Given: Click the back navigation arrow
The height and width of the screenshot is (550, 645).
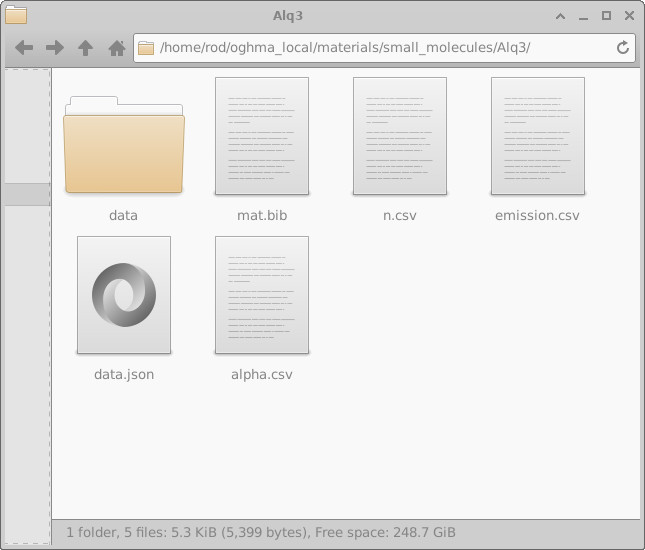Looking at the screenshot, I should coord(24,48).
